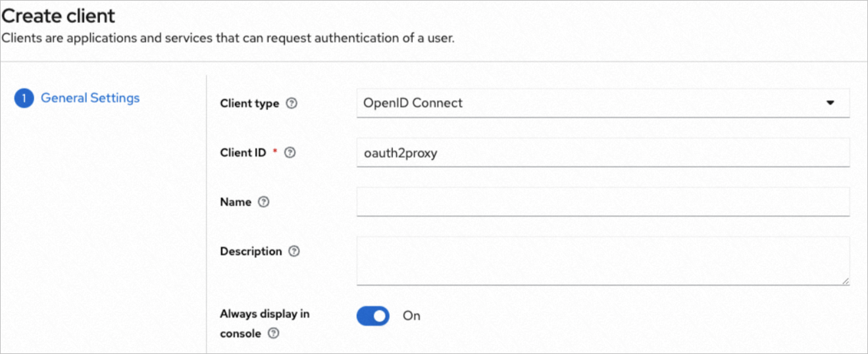Focus the empty Name input field
Viewport: 868px width, 354px height.
click(x=602, y=201)
